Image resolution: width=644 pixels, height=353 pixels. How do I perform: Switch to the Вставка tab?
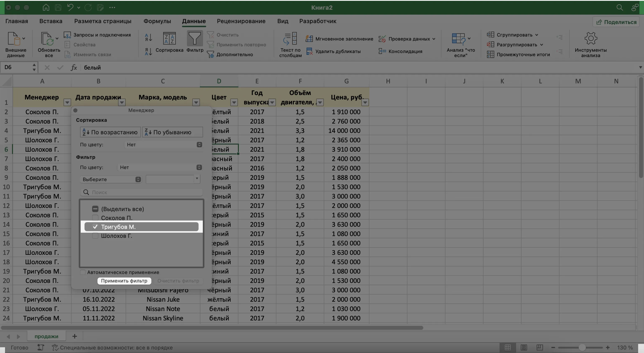[x=51, y=21]
